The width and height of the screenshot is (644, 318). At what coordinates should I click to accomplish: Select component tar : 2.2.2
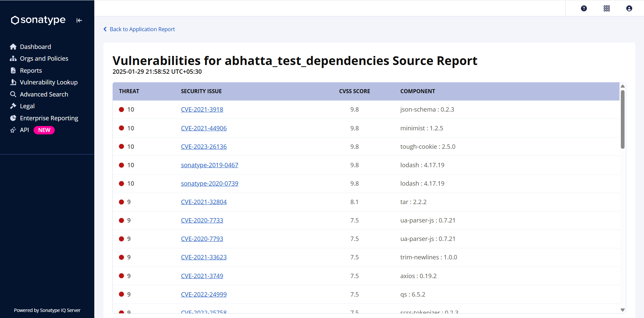[x=413, y=202]
